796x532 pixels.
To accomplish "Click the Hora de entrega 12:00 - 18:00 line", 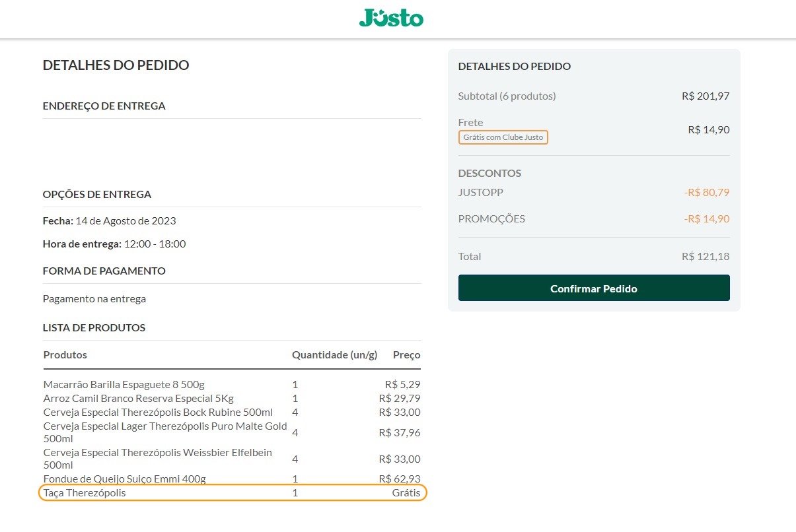I will point(114,244).
